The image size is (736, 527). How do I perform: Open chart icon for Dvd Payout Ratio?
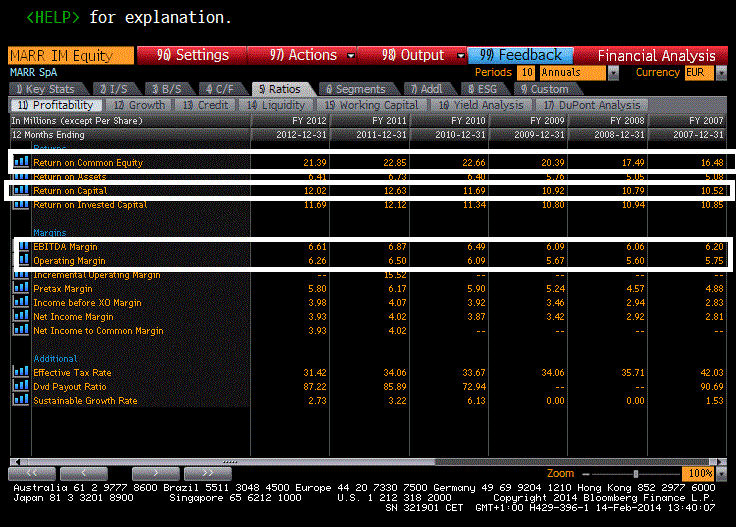(21, 386)
